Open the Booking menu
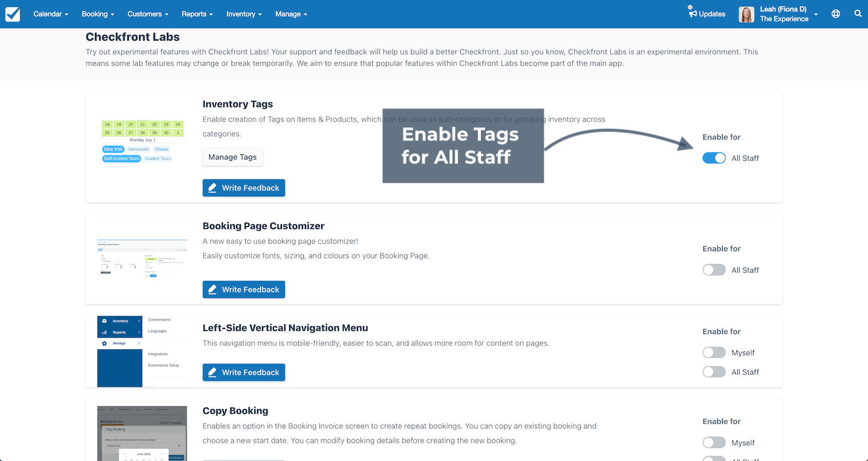868x461 pixels. 98,14
